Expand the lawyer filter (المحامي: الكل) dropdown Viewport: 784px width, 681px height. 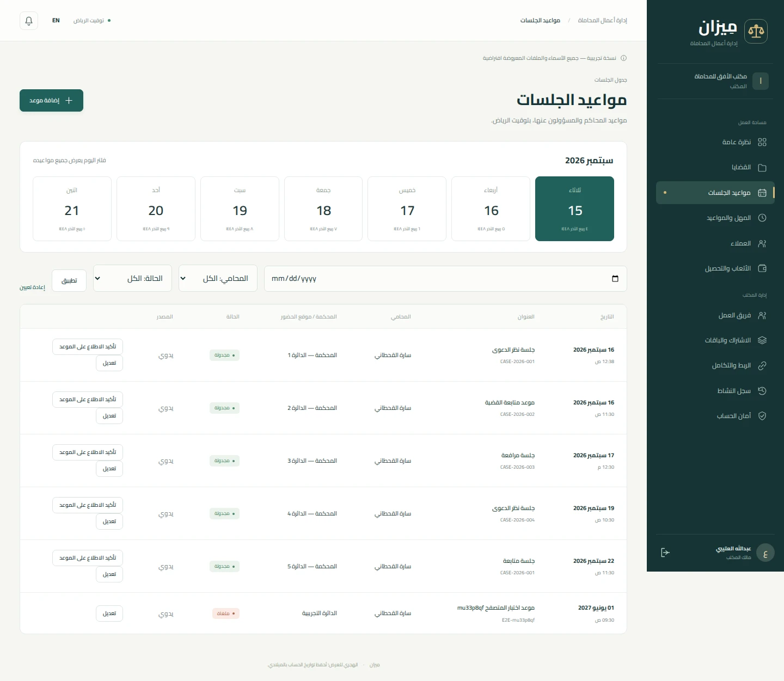pos(218,279)
